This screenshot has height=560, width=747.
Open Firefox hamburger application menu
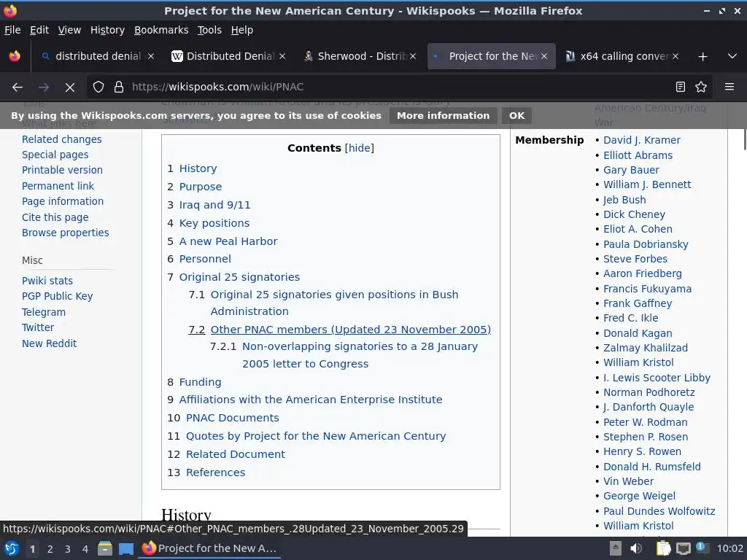pyautogui.click(x=729, y=87)
